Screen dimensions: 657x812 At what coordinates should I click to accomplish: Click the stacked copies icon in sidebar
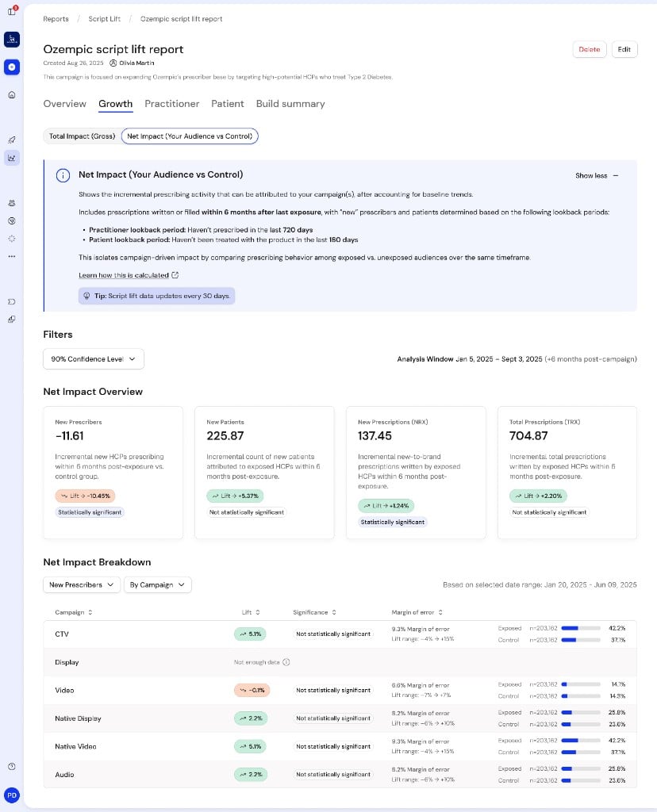pyautogui.click(x=12, y=320)
